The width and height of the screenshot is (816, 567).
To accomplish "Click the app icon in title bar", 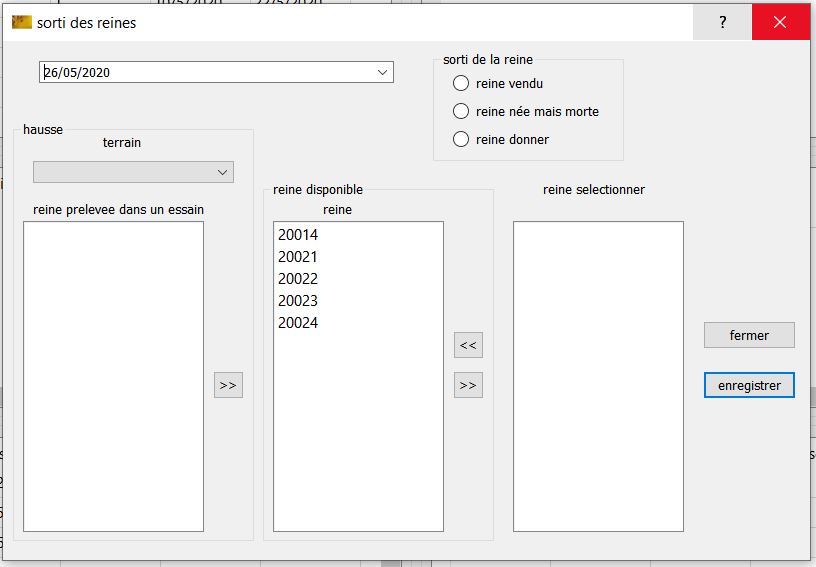I will tap(21, 22).
